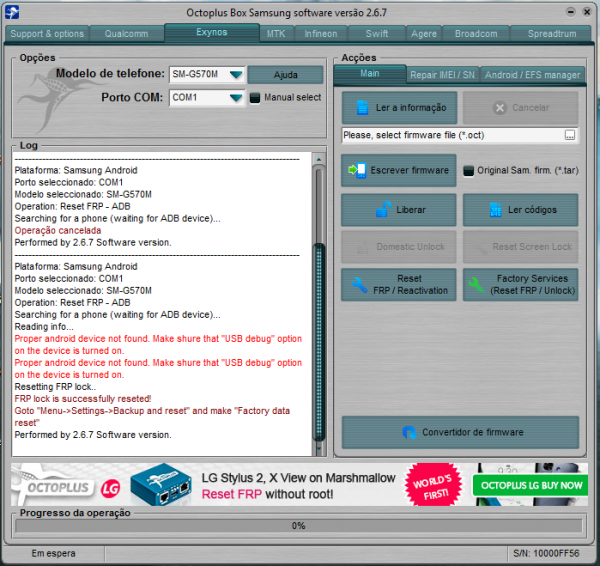Click the Ler códigos button
Image resolution: width=600 pixels, height=566 pixels.
(520, 210)
